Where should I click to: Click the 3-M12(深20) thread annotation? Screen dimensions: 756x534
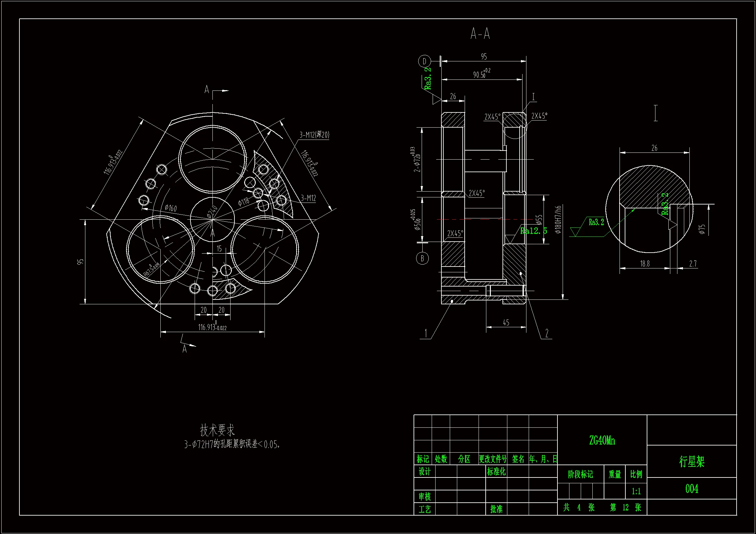314,135
